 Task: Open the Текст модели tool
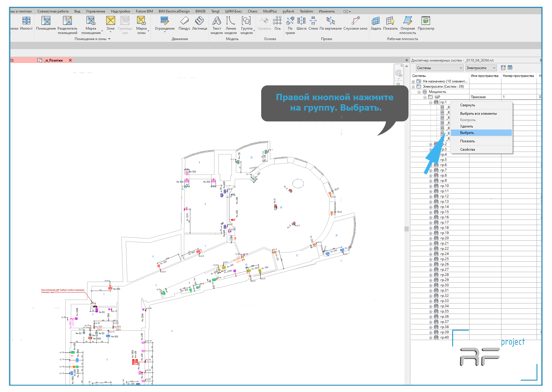(217, 25)
